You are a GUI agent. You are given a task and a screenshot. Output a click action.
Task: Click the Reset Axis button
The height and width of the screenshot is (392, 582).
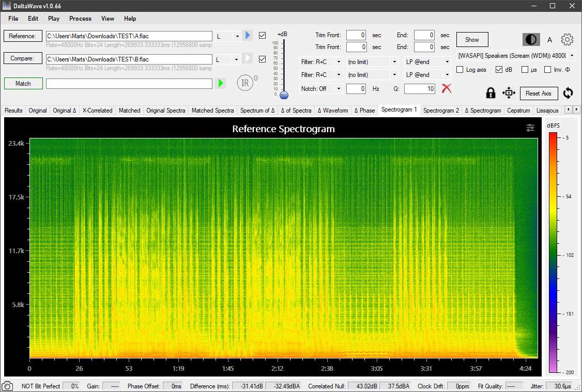539,93
